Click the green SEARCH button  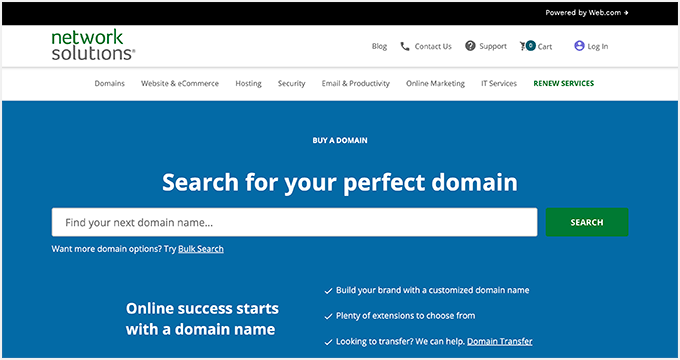(587, 222)
